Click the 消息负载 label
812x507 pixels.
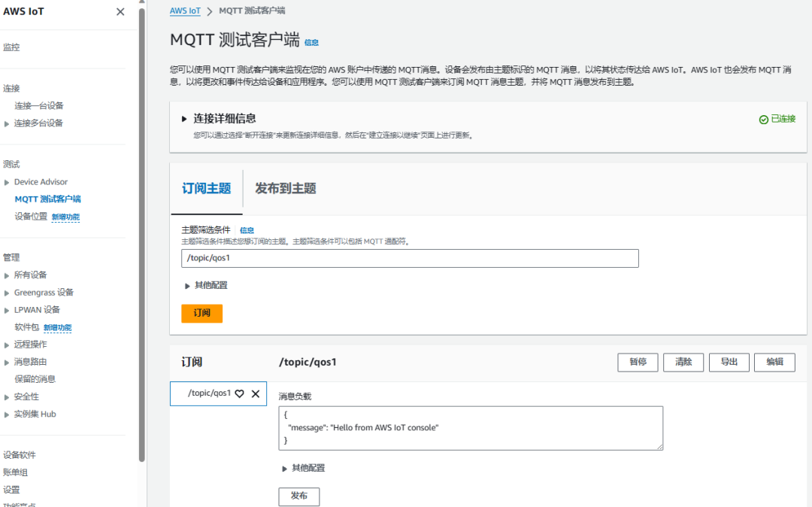pos(295,396)
